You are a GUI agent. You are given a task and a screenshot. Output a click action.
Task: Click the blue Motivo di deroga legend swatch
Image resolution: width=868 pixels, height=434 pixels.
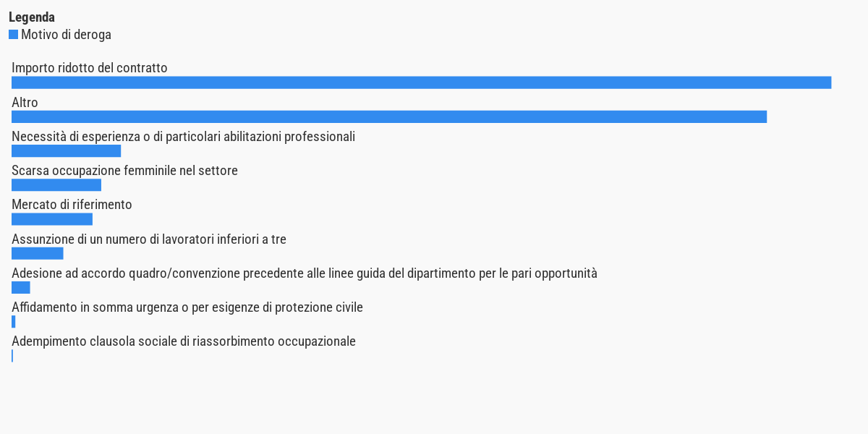click(x=13, y=35)
